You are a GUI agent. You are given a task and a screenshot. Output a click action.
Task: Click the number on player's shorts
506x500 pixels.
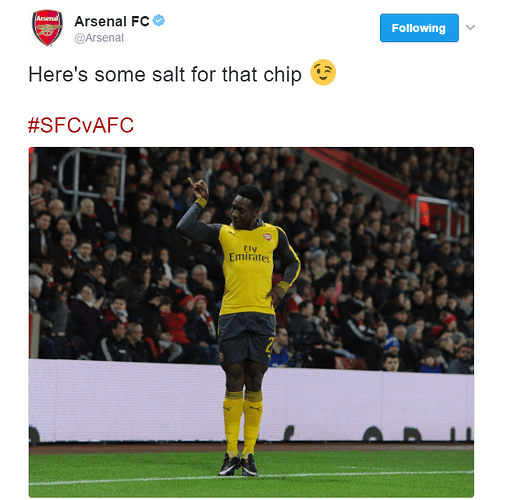(x=269, y=345)
